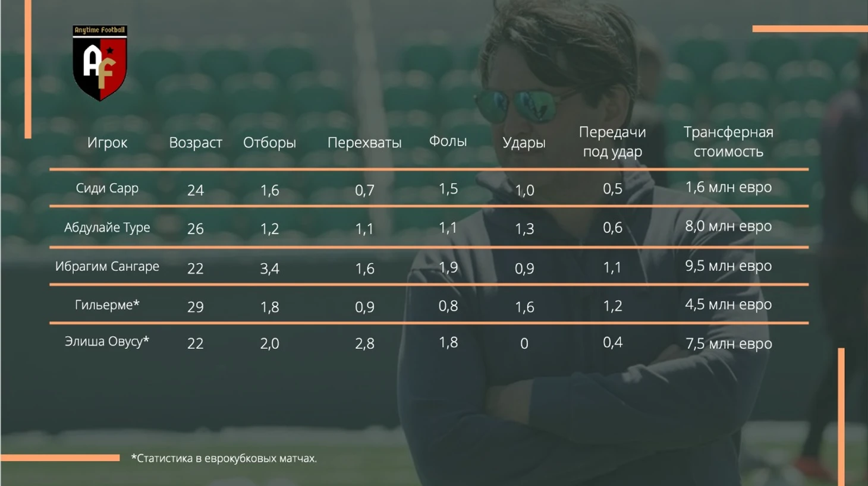Screen dimensions: 868x486
Task: Select the Игрок column header
Action: click(x=107, y=143)
